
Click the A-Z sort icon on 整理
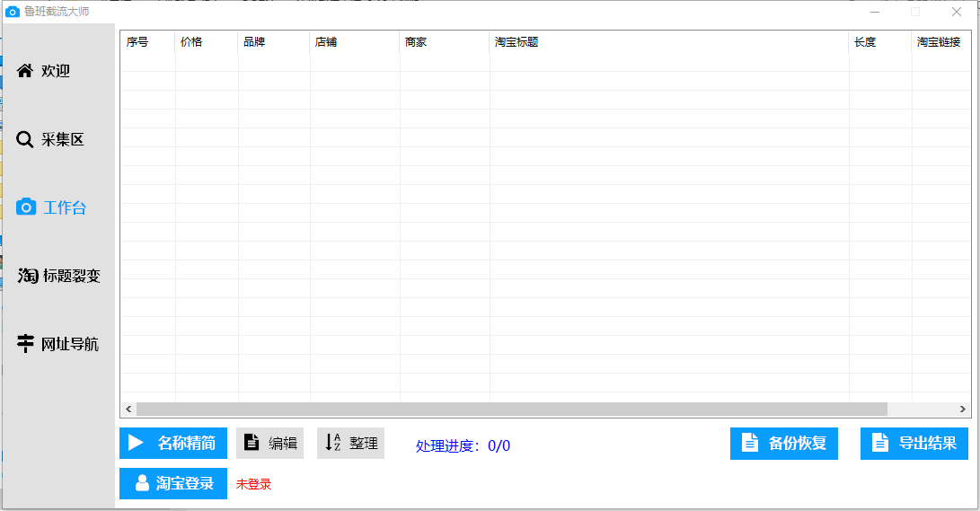[332, 443]
